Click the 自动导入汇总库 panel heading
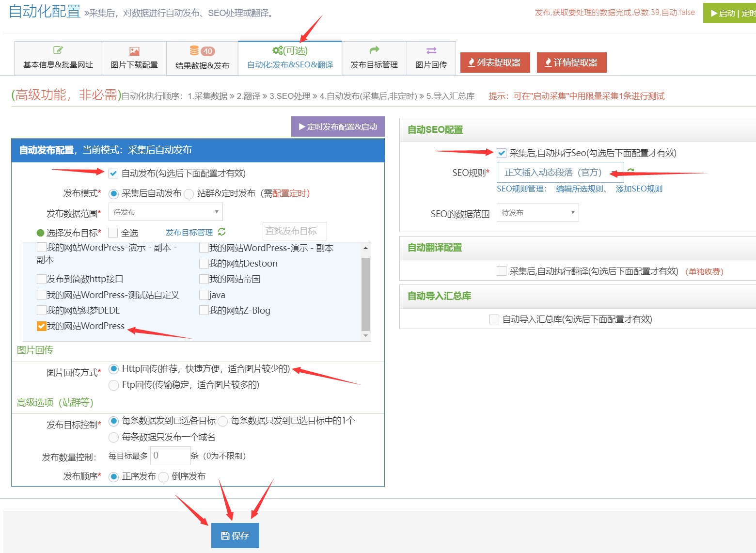 [x=439, y=296]
